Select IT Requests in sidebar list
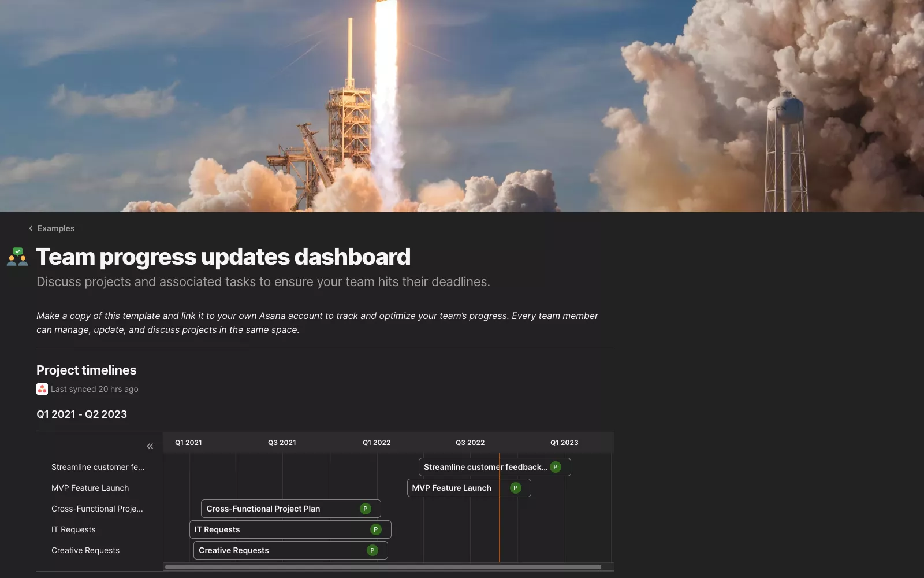924x578 pixels. point(73,529)
